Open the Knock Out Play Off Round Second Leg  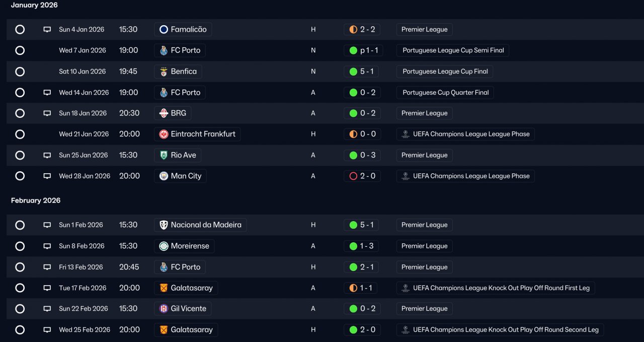(x=500, y=330)
